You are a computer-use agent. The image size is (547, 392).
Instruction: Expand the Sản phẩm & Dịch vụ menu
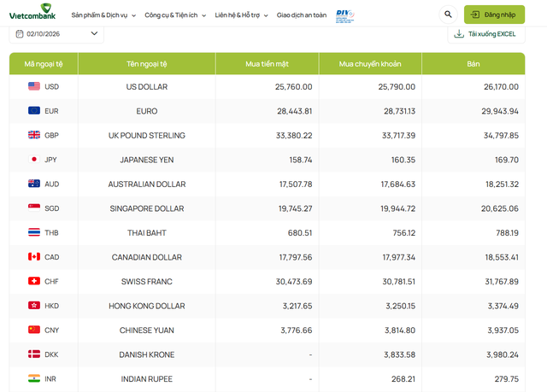click(x=103, y=15)
